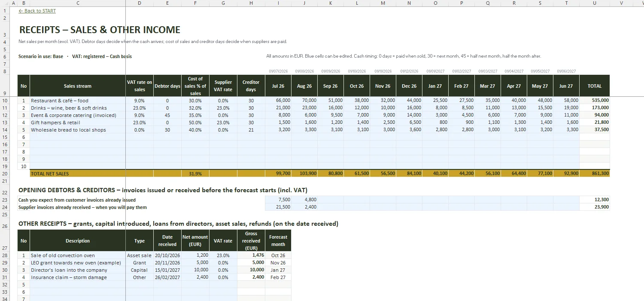The height and width of the screenshot is (301, 644).
Task: Select gross received value 1,476
Action: pyautogui.click(x=251, y=255)
